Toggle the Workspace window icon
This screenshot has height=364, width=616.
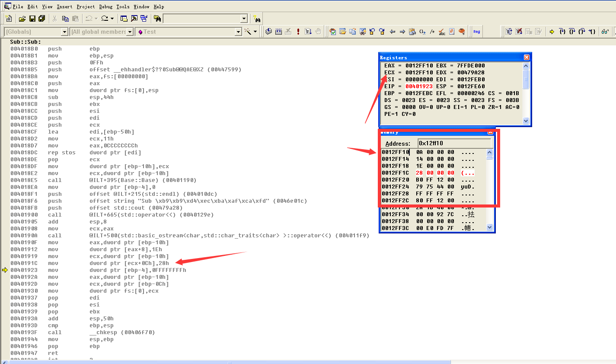(x=124, y=19)
